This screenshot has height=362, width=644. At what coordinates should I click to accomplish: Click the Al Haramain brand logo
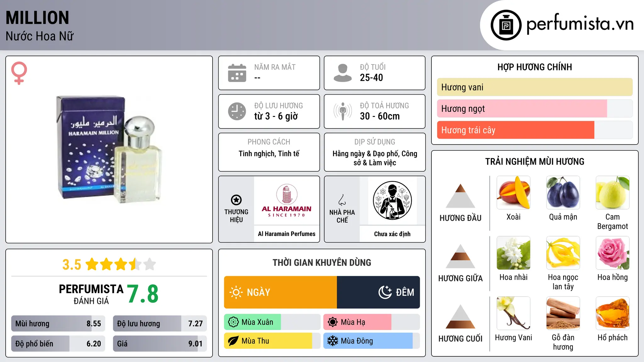point(286,200)
